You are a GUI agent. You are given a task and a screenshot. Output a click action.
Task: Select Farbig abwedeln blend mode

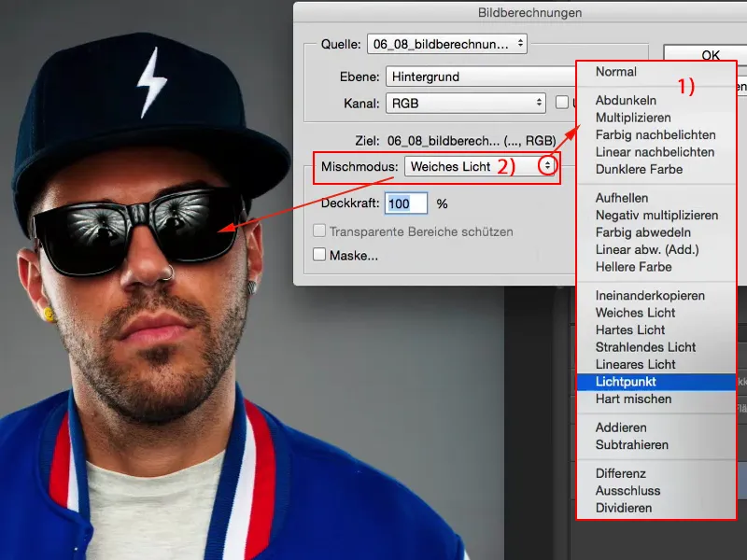(642, 232)
